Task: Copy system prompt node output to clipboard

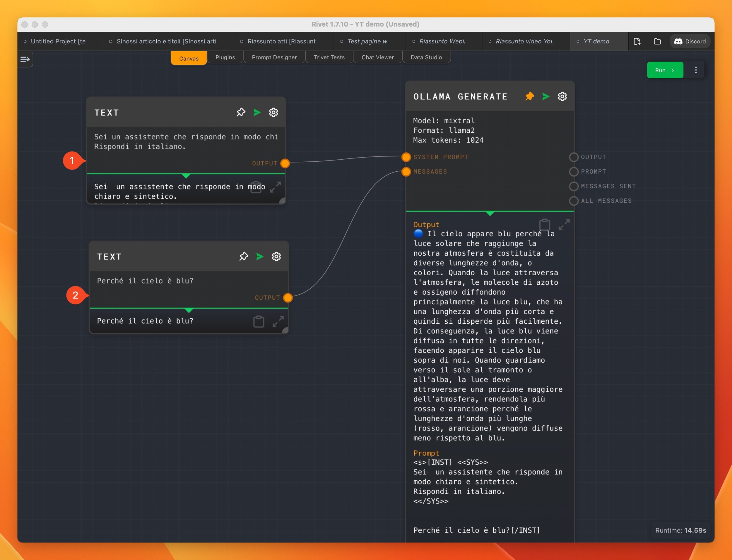Action: 256,187
